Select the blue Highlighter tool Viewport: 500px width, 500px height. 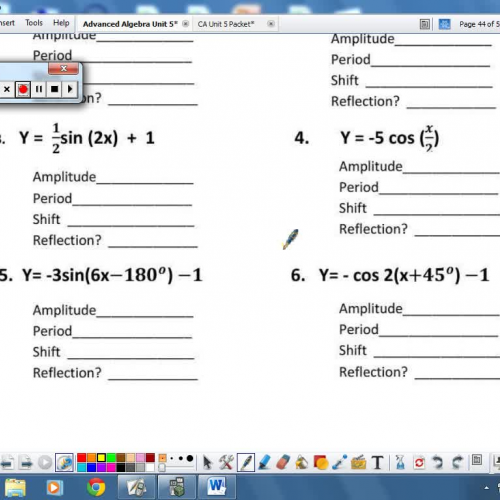click(265, 463)
